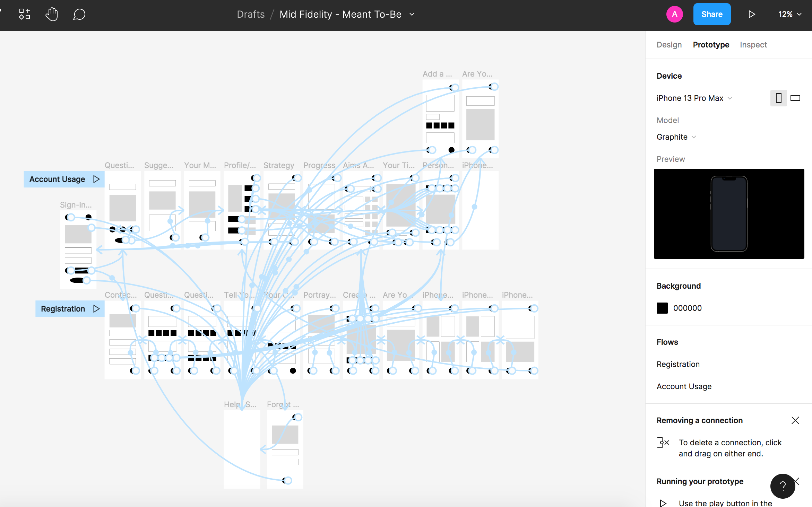Screen dimensions: 812x507
Task: Open the file name dropdown chevron
Action: click(412, 14)
